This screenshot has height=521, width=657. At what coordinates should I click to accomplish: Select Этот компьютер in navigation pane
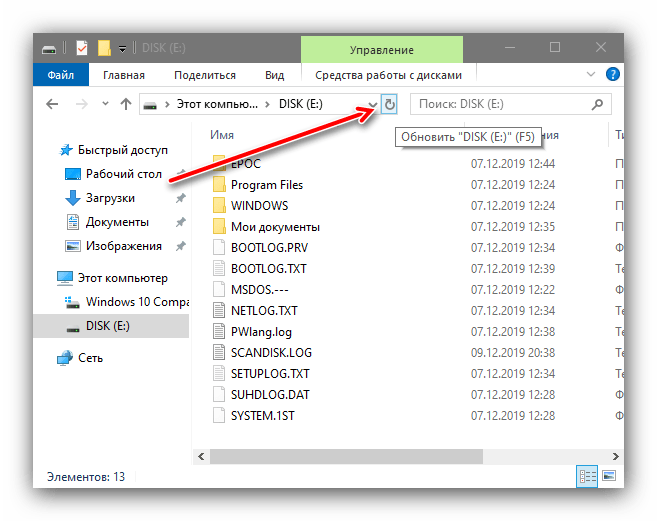pos(123,278)
